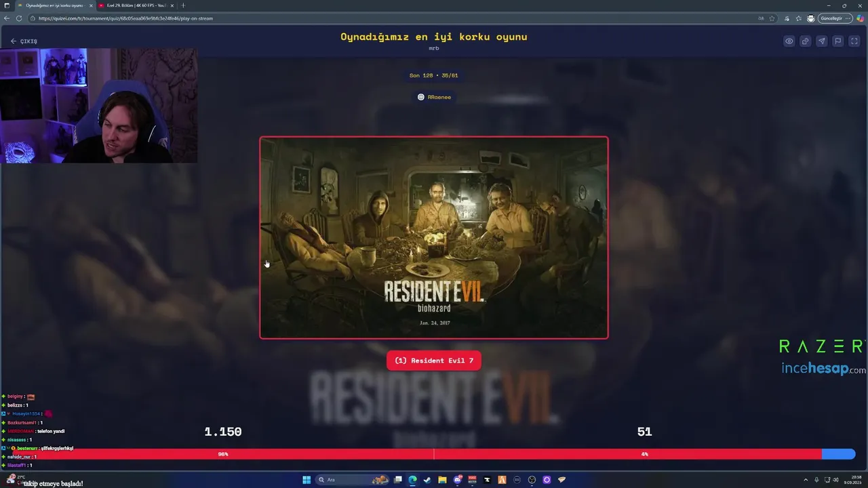Viewport: 868px width, 488px height.
Task: Open Steam from the taskbar
Action: point(427,480)
